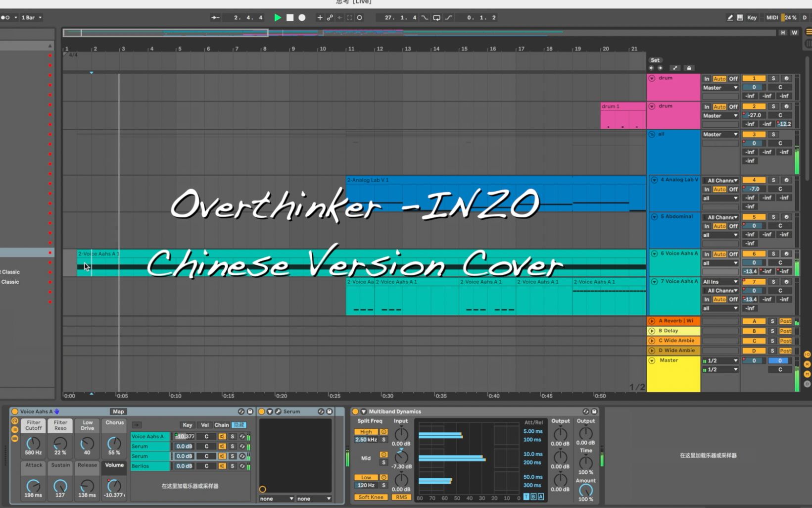Click the save preset icon on Multiband Dynamics
This screenshot has height=508, width=812.
pyautogui.click(x=594, y=411)
